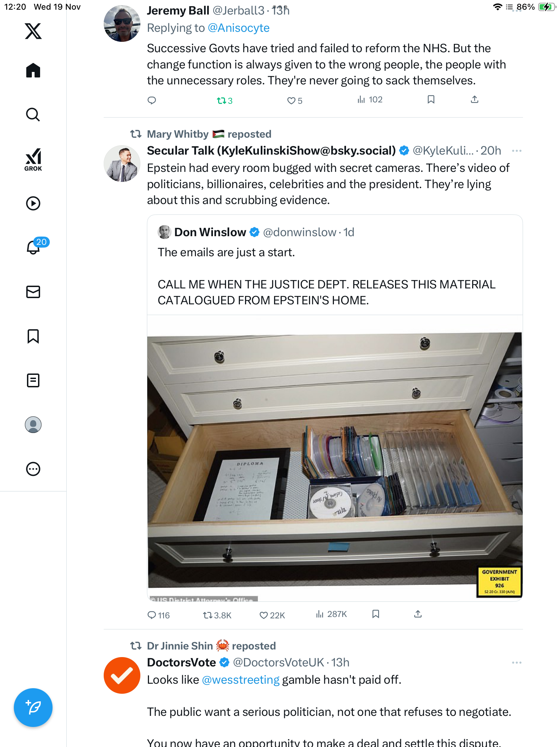Like the Secular Talk post

click(x=272, y=615)
